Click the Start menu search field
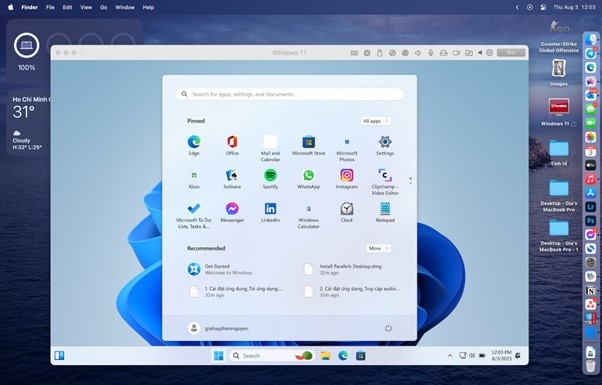 coord(289,94)
